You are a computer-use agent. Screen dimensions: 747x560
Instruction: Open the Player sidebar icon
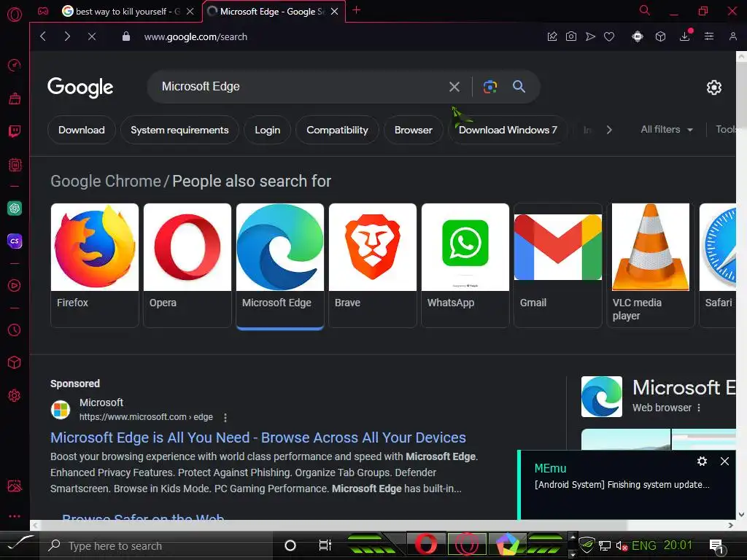pyautogui.click(x=15, y=285)
